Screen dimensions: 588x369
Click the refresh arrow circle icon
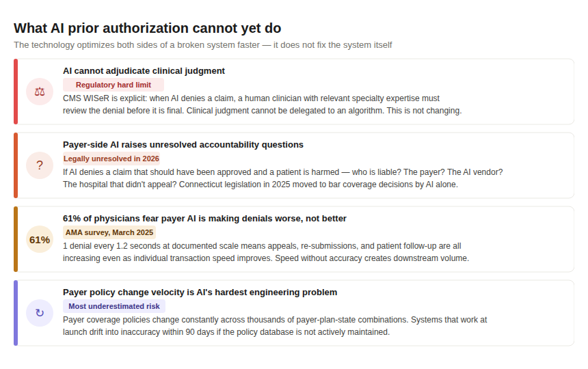click(40, 313)
